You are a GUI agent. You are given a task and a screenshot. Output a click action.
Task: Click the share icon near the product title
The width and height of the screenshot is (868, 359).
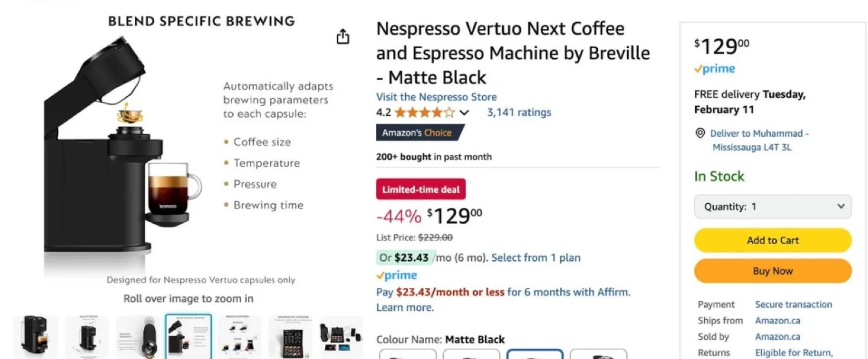pyautogui.click(x=342, y=36)
